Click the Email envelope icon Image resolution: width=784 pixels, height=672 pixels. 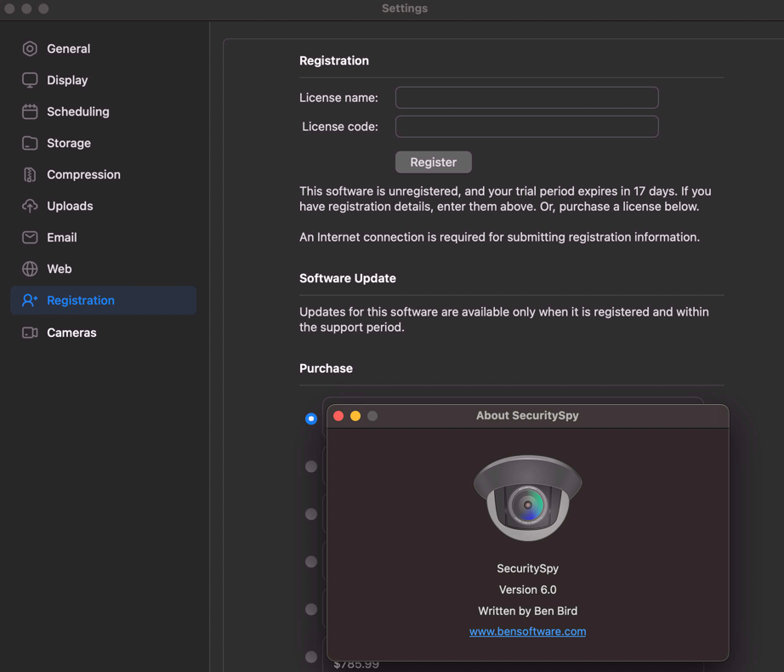pyautogui.click(x=30, y=237)
